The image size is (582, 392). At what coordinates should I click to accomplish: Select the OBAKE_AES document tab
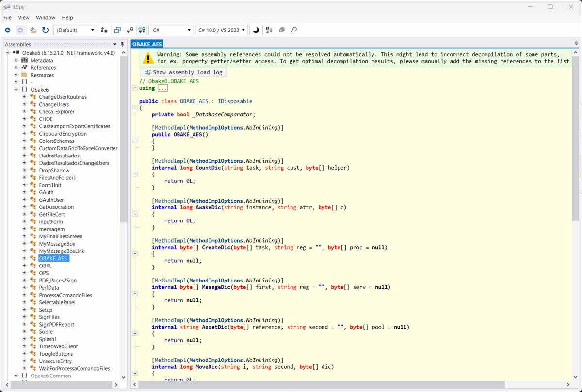click(147, 44)
